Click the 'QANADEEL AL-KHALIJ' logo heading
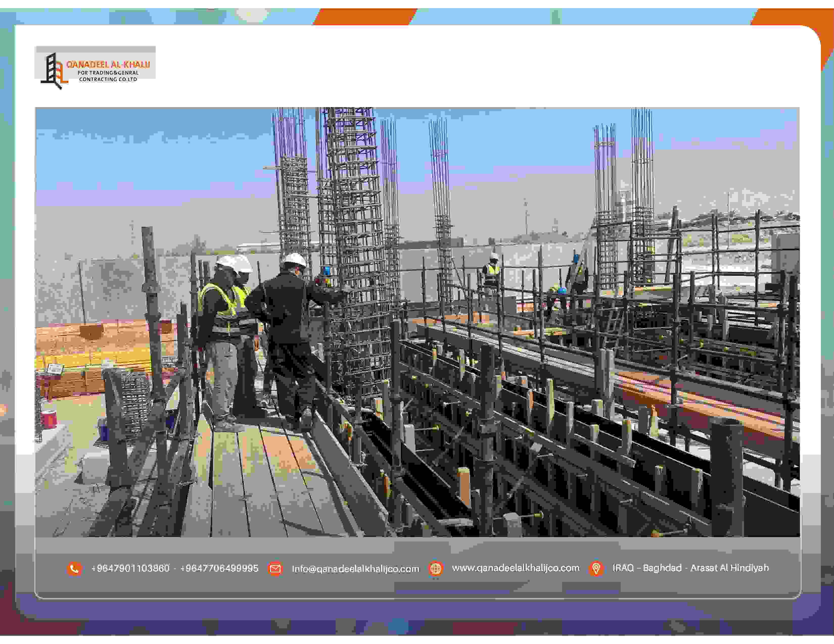The image size is (834, 644). point(108,65)
